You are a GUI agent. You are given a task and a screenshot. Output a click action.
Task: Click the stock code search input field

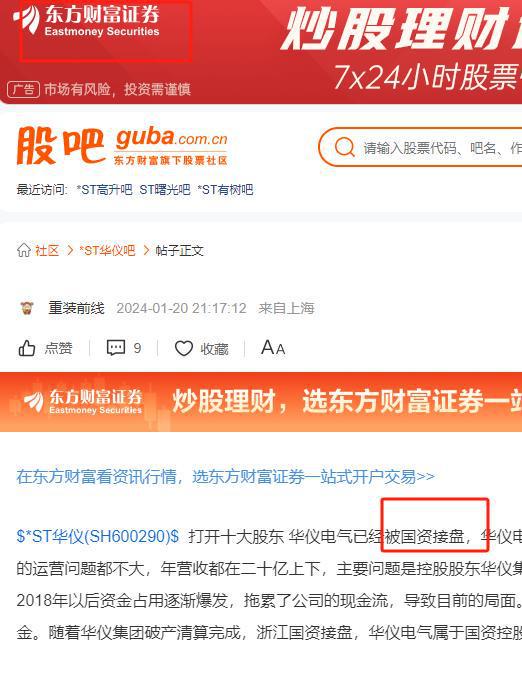(442, 148)
